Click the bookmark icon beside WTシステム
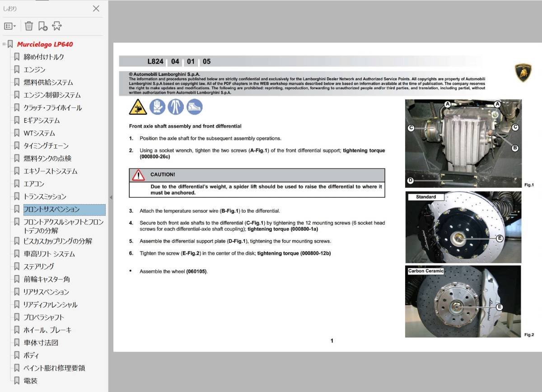 [x=17, y=133]
